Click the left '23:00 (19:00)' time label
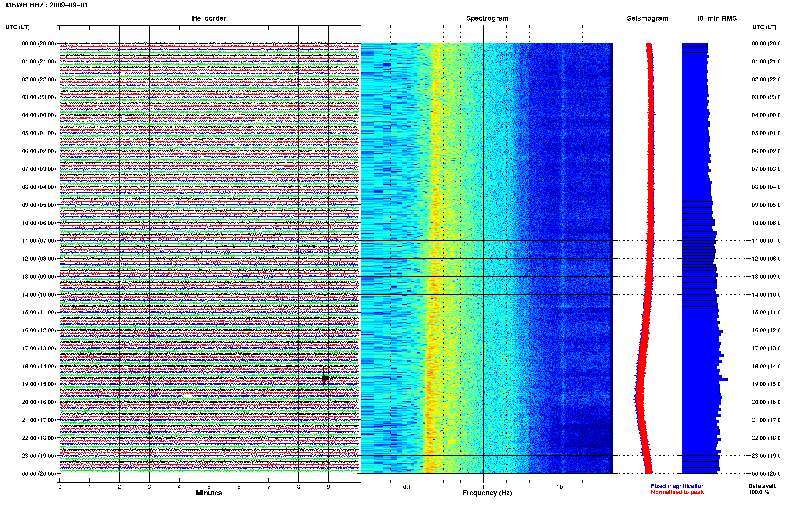The height and width of the screenshot is (508, 812). [x=39, y=456]
